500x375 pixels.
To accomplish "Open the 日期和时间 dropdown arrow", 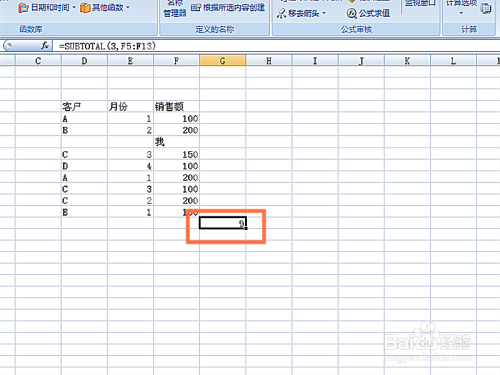I will click(74, 7).
